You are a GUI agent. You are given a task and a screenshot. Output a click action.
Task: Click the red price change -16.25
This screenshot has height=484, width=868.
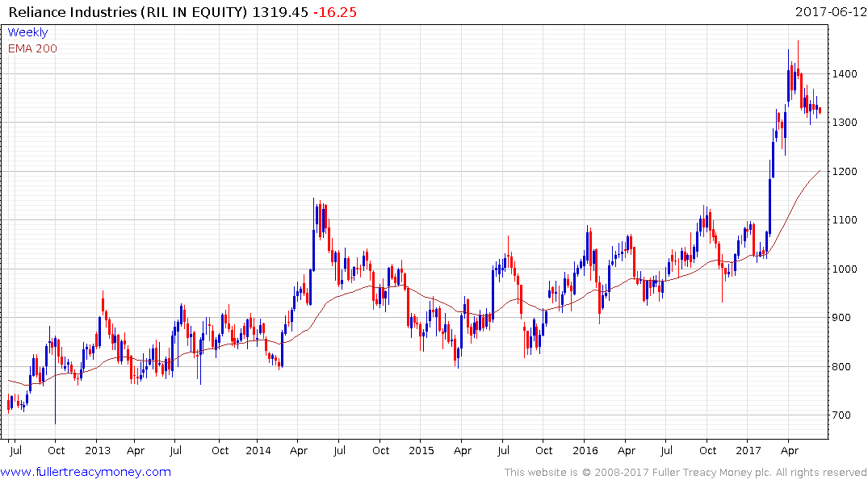[335, 12]
